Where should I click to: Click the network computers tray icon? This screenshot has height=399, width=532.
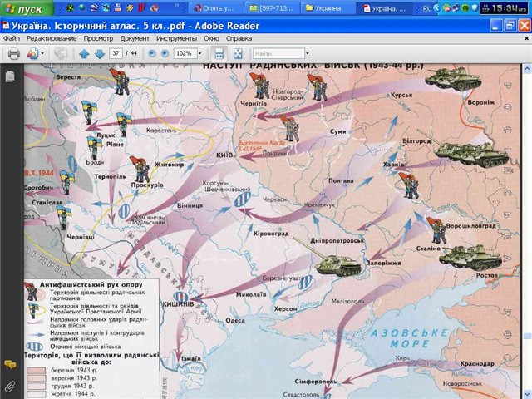pyautogui.click(x=456, y=8)
